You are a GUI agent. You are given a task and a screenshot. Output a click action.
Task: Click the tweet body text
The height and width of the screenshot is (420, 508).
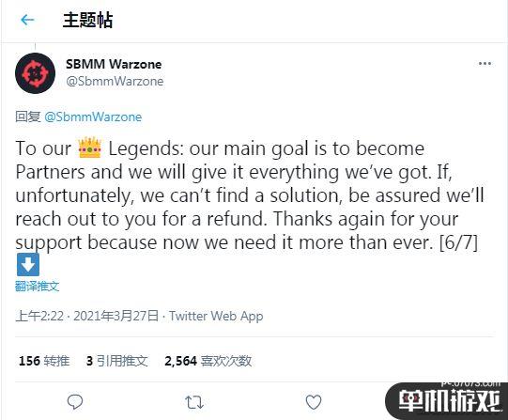point(250,195)
